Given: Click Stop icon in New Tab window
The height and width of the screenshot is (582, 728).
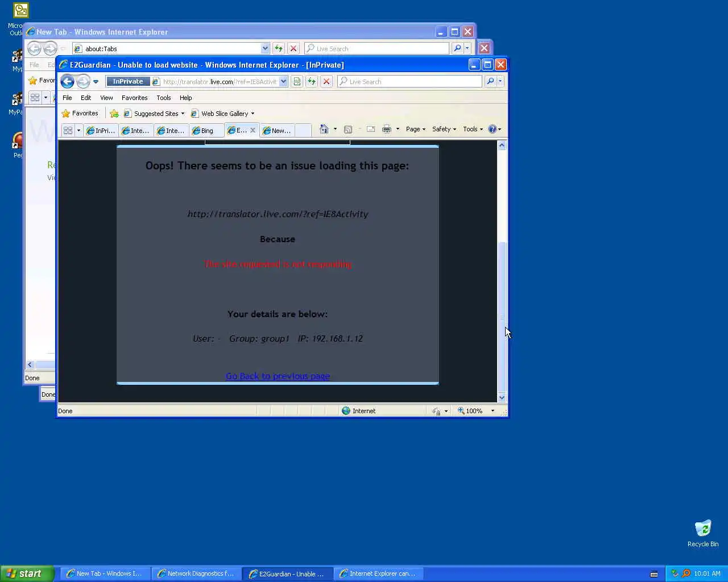Looking at the screenshot, I should click(293, 48).
